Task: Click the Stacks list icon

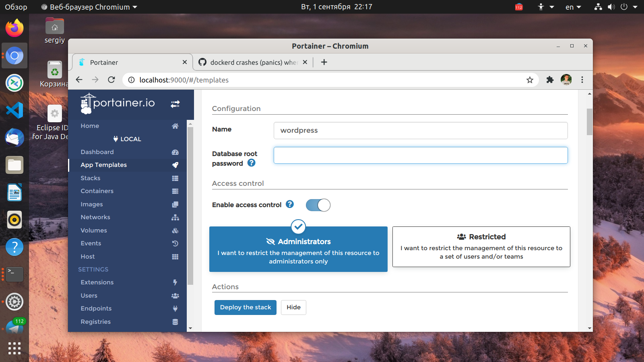Action: tap(175, 178)
